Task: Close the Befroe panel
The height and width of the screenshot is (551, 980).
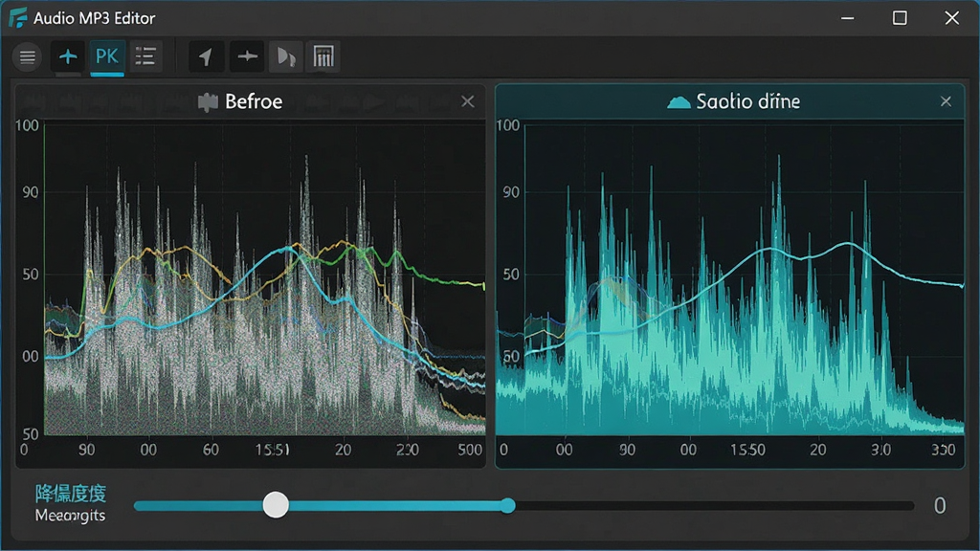Action: [467, 101]
